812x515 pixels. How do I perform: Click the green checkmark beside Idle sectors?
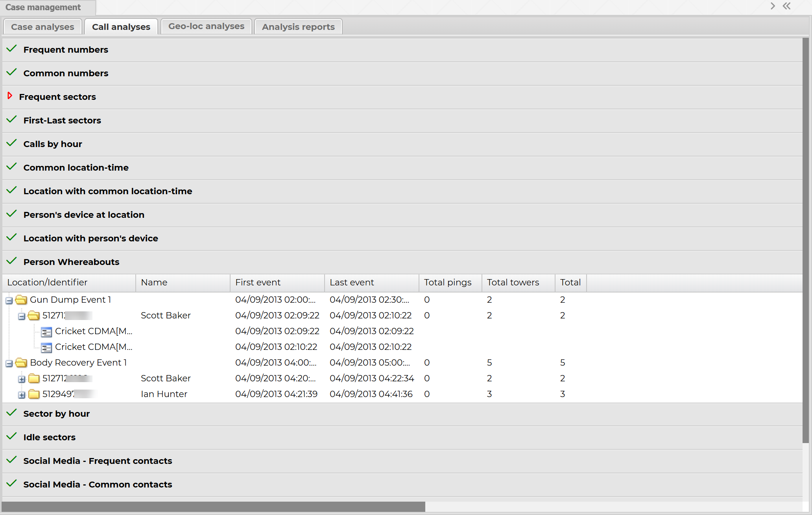pos(12,436)
